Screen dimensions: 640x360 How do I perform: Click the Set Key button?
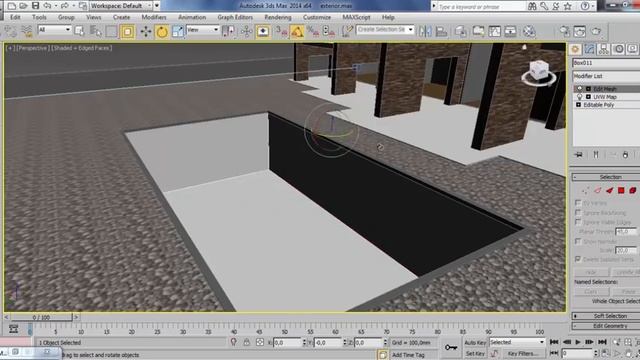pyautogui.click(x=475, y=353)
